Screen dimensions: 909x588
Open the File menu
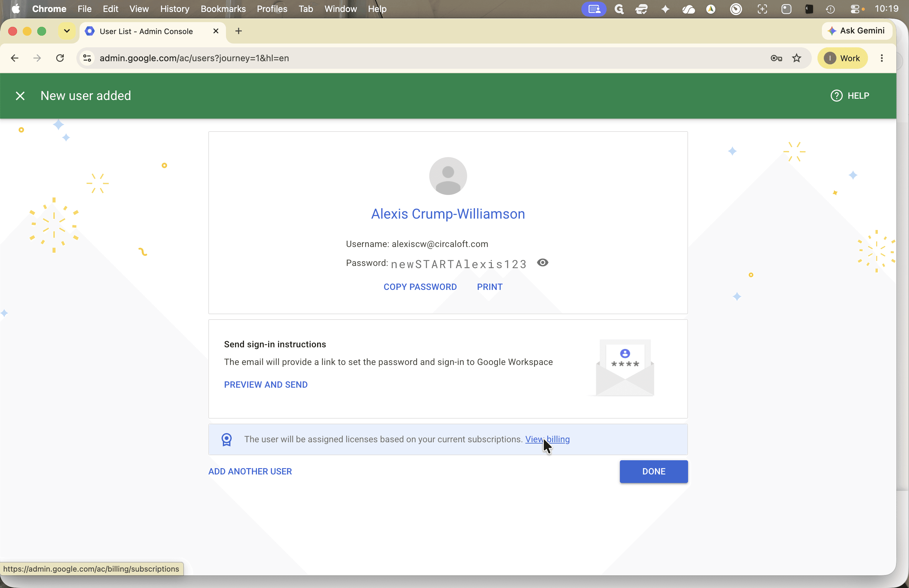[x=84, y=9]
